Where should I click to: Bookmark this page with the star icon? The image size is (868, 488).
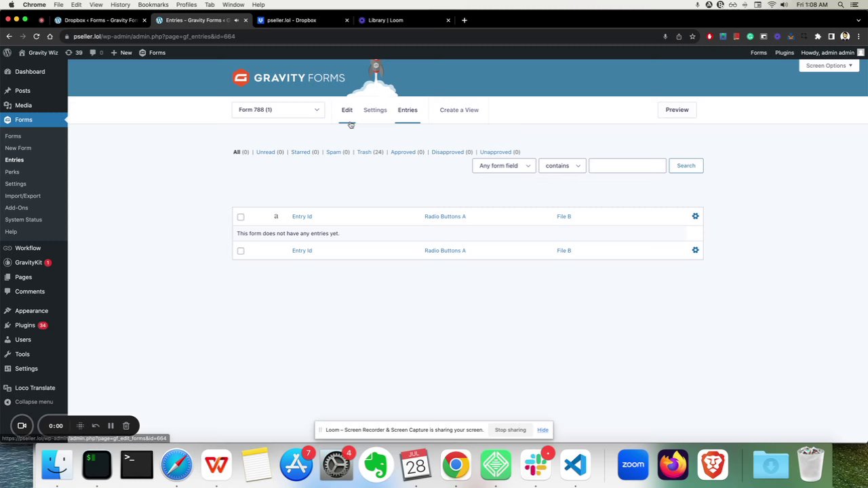click(x=692, y=37)
